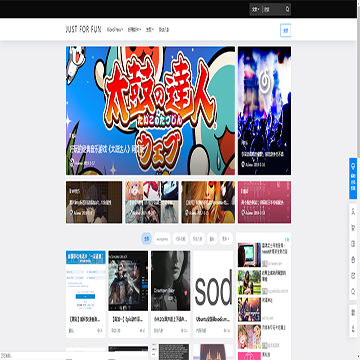Click the user profile icon in floating sidebar
The image size is (360, 360).
[353, 212]
